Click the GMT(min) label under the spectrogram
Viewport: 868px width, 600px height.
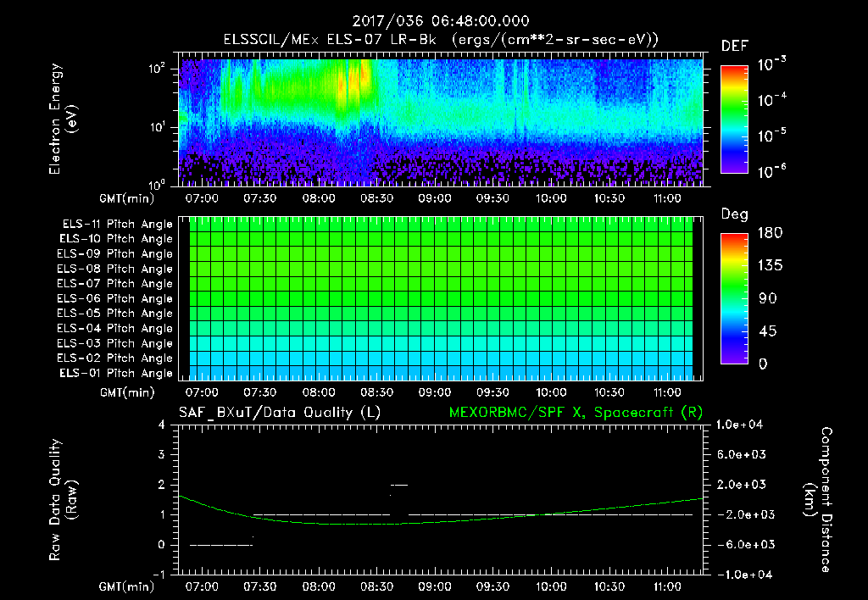[x=126, y=198]
